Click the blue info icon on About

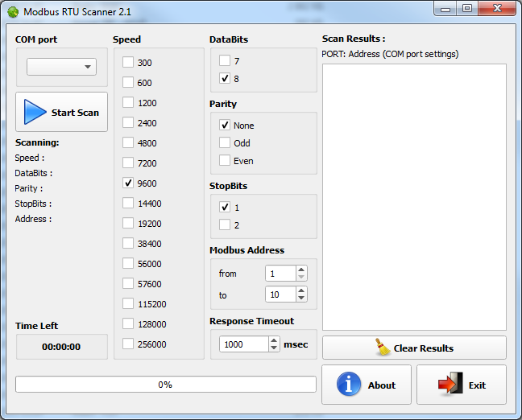(x=349, y=385)
